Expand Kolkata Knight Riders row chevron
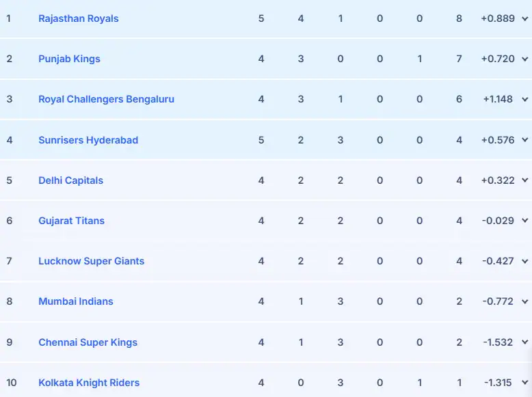 point(524,383)
